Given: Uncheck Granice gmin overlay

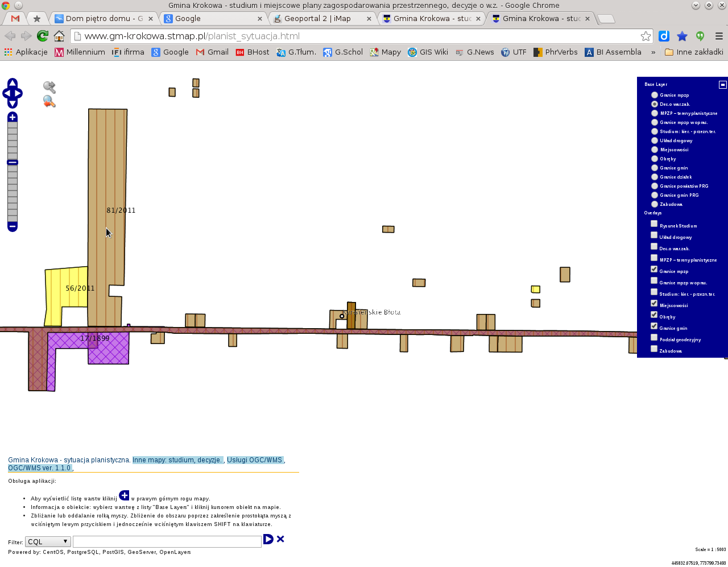Looking at the screenshot, I should [654, 326].
